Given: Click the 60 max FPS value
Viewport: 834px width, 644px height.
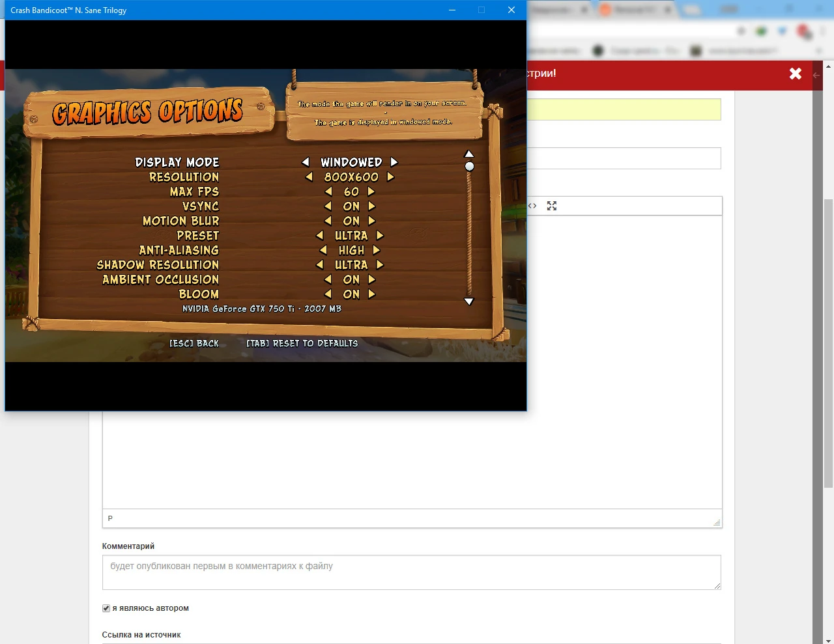Looking at the screenshot, I should (x=351, y=191).
